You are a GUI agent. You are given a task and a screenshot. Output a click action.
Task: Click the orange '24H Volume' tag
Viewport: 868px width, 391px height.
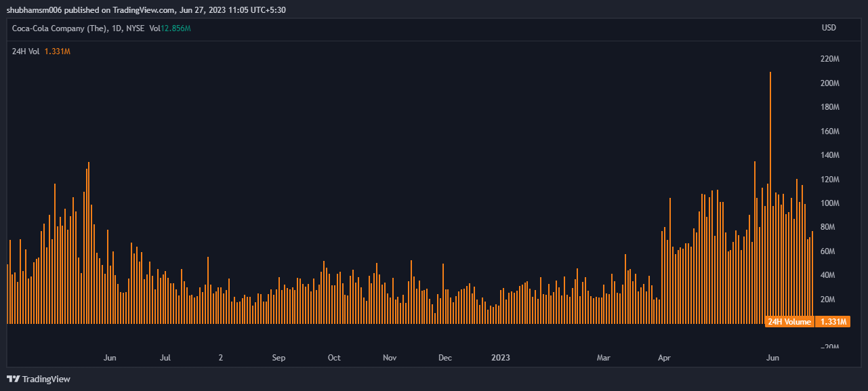pyautogui.click(x=789, y=322)
